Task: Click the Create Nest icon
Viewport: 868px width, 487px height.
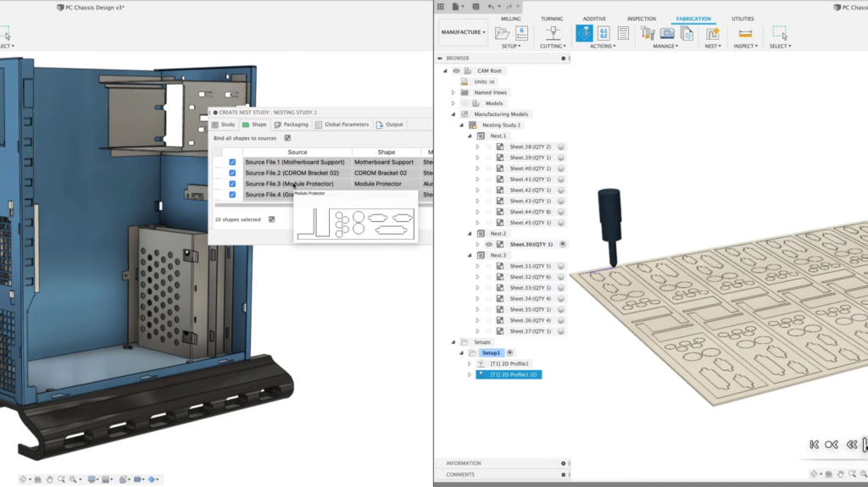Action: coord(712,33)
